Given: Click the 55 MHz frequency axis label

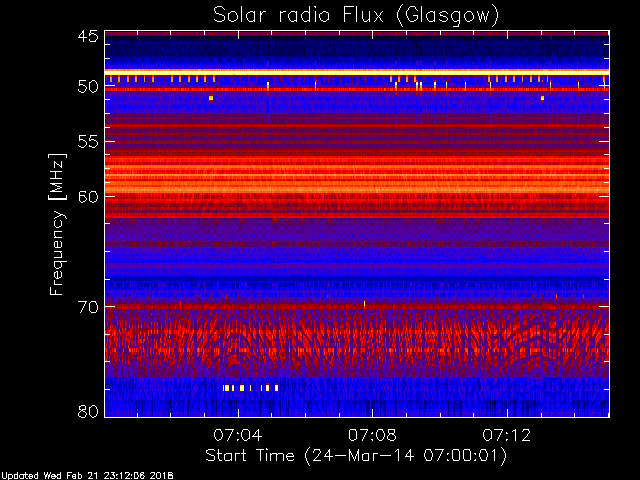Looking at the screenshot, I should [x=88, y=142].
